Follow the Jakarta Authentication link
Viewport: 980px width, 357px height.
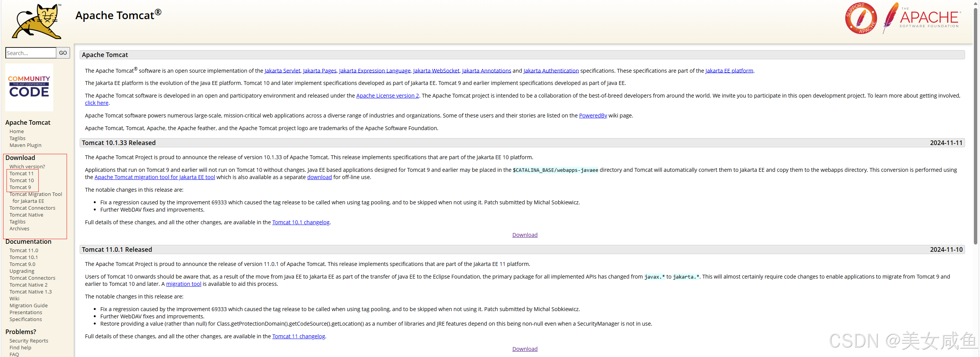coord(551,71)
